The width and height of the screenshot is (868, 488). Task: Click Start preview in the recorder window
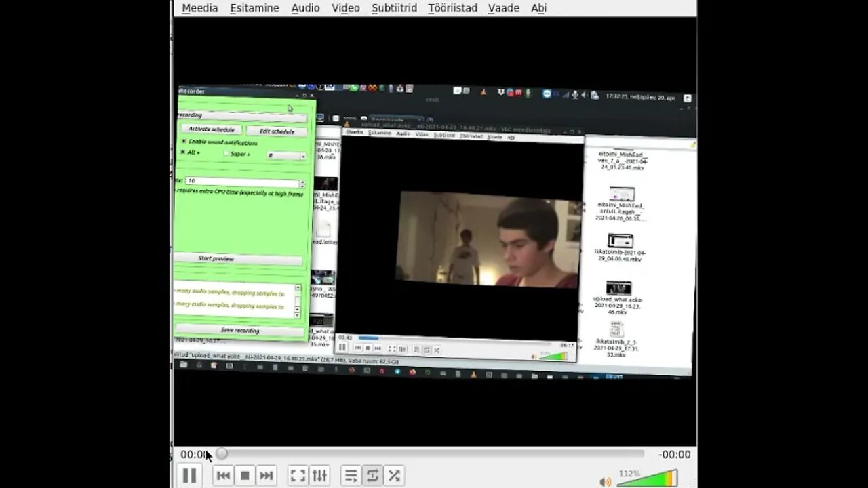pos(238,259)
